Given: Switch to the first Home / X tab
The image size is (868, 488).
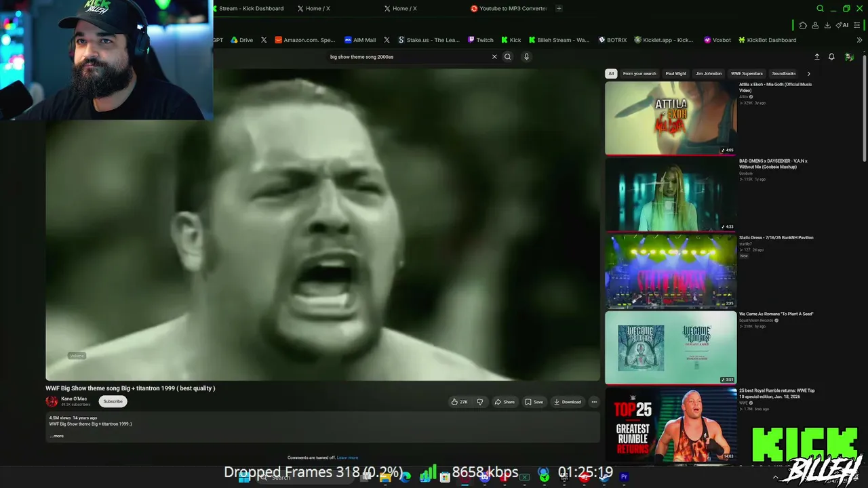Looking at the screenshot, I should coord(314,9).
